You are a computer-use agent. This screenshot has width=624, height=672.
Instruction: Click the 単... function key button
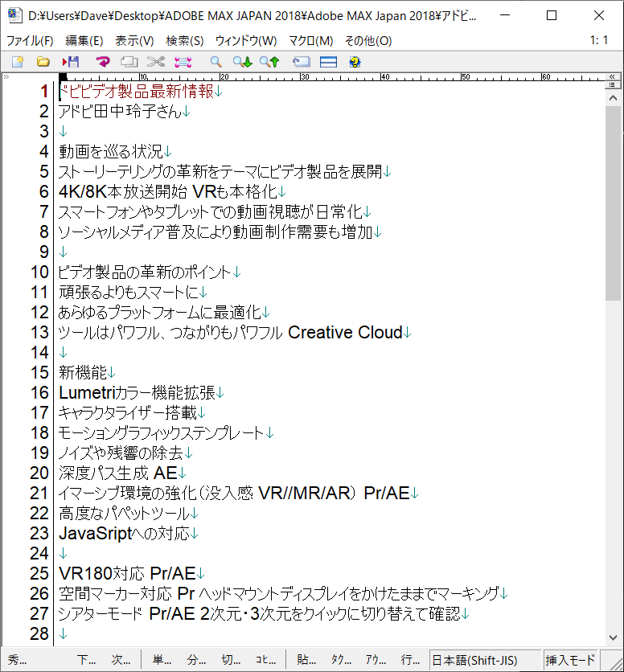(162, 660)
